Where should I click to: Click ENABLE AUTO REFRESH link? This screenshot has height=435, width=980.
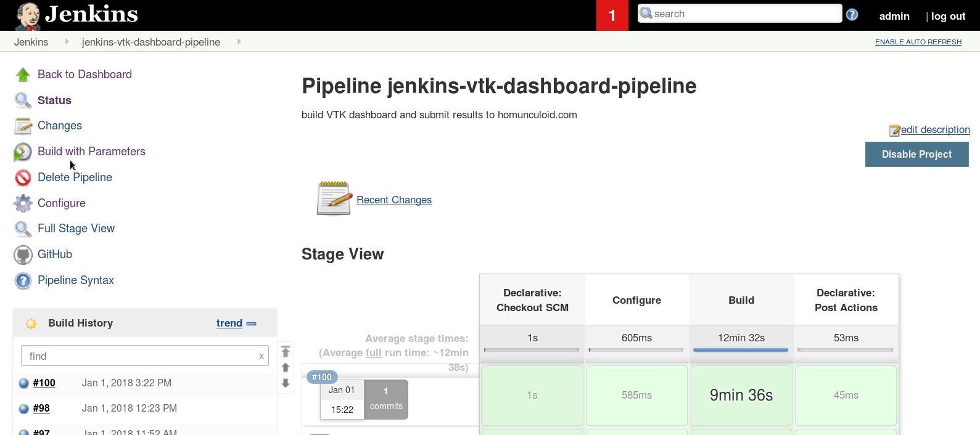918,42
